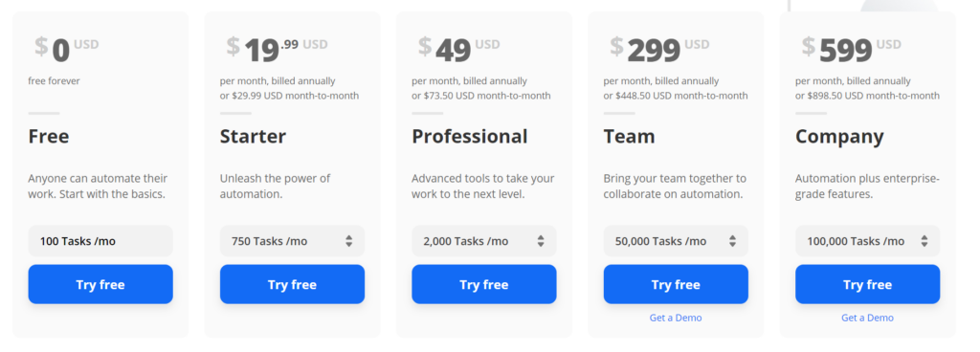Click Try free under Company plan

coord(867,284)
